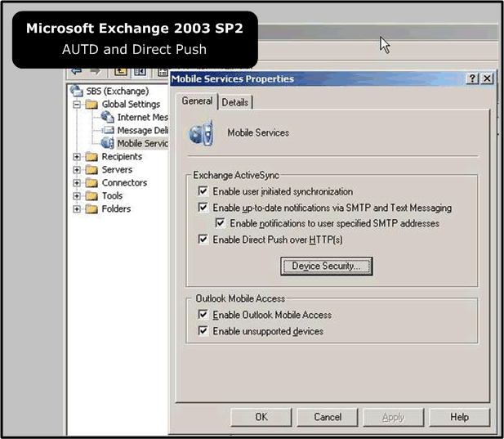Toggle Enable unsupported devices checkbox
Screen dimensions: 504x439
click(x=203, y=330)
